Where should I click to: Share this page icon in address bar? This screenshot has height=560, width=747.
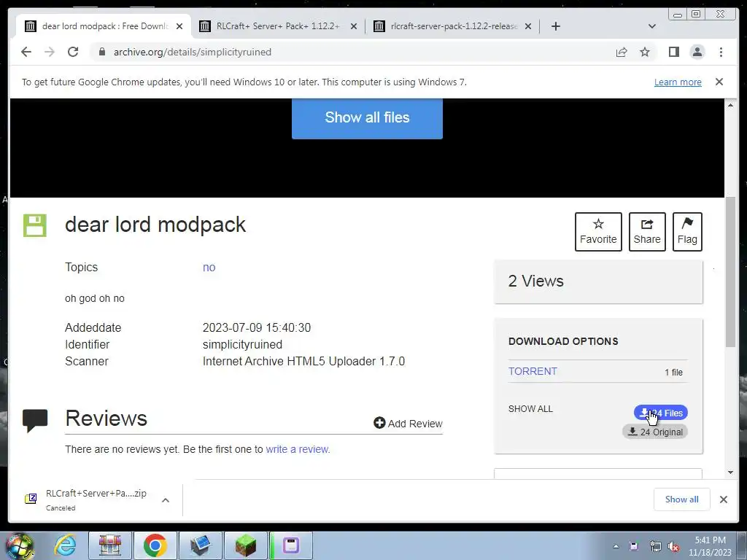pos(622,52)
